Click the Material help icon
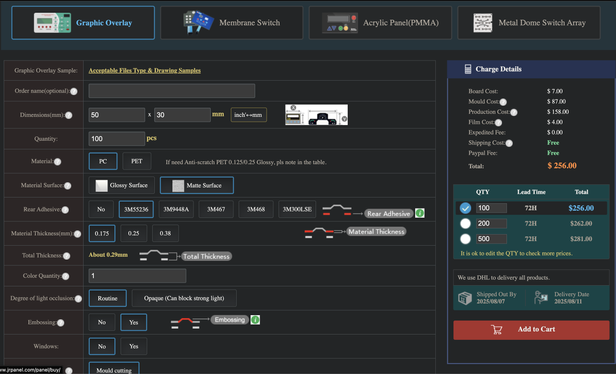 57,161
